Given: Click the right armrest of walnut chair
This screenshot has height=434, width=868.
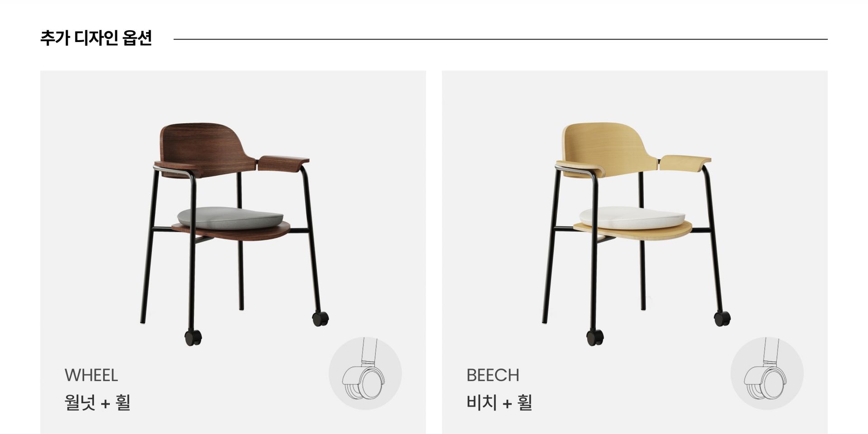Looking at the screenshot, I should click(x=283, y=163).
